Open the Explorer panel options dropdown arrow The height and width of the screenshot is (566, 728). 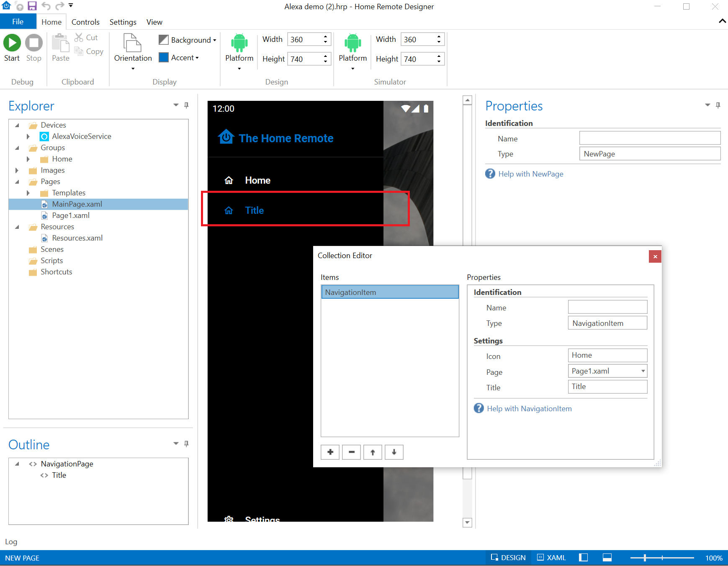click(176, 105)
